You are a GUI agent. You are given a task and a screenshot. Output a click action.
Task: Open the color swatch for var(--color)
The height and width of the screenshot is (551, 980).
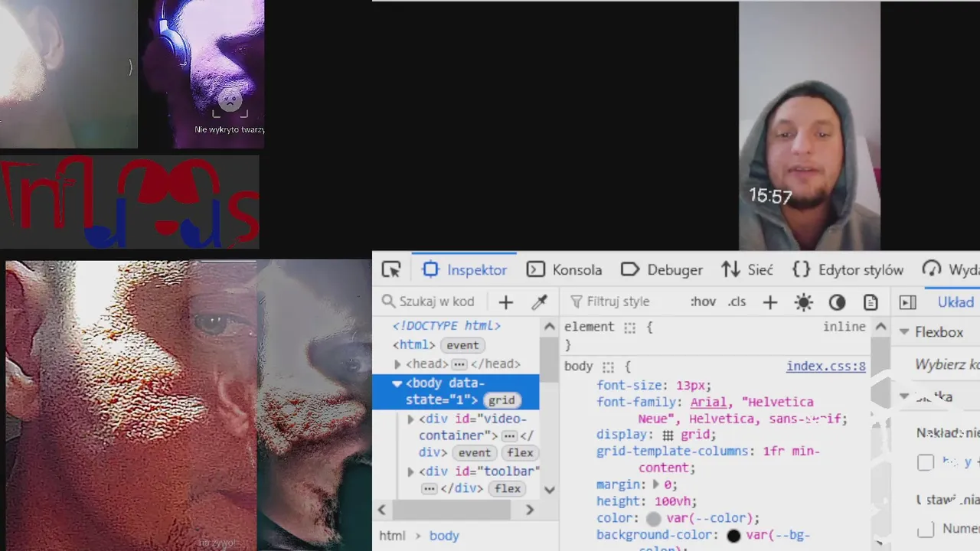click(653, 519)
